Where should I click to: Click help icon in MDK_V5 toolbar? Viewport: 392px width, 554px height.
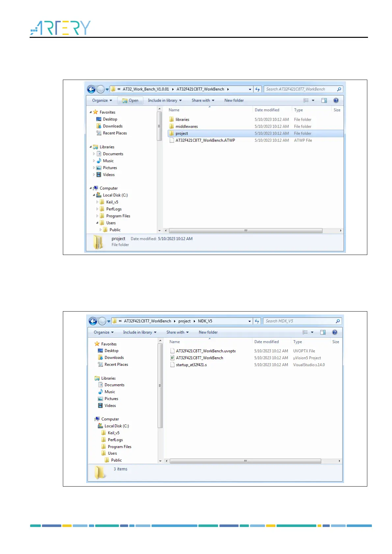coord(335,332)
